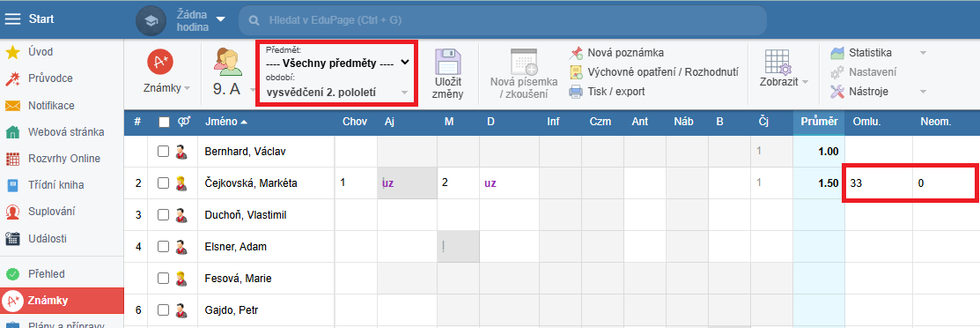Image resolution: width=980 pixels, height=328 pixels.
Task: Expand the Statistika dropdown arrow
Action: click(x=923, y=53)
